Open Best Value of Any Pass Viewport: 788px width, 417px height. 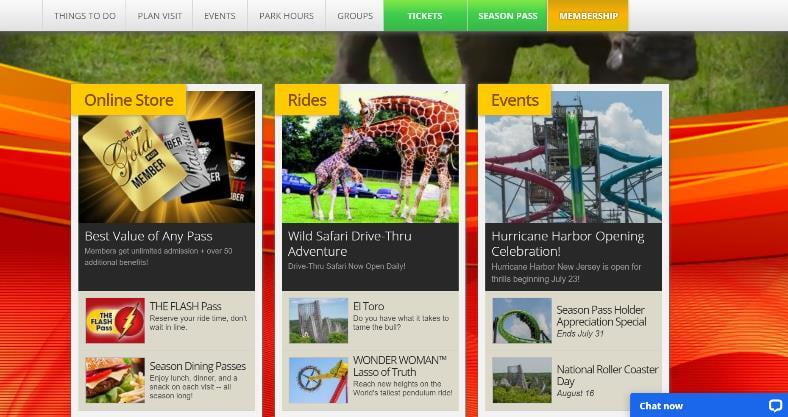click(x=148, y=236)
